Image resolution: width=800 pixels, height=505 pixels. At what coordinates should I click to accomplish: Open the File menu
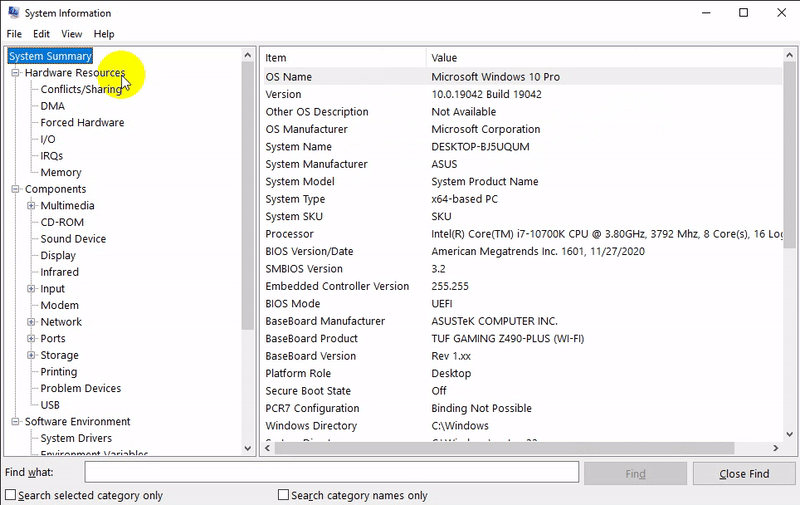click(x=14, y=34)
